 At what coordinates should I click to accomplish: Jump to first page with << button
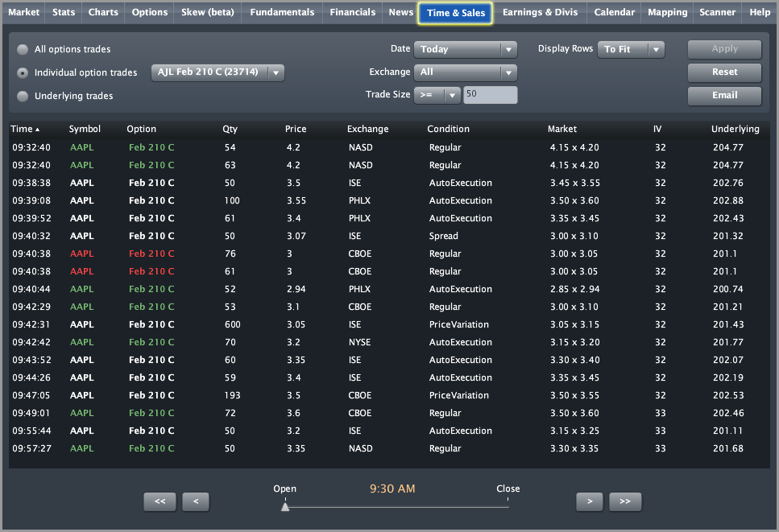[160, 501]
